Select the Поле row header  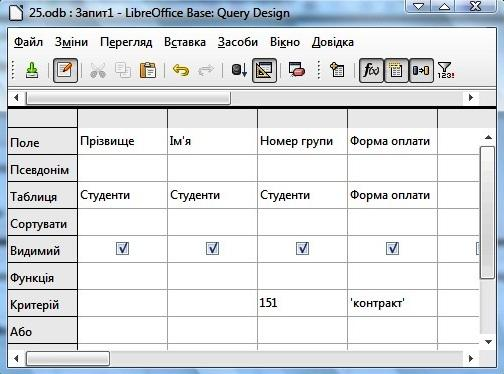tap(42, 141)
